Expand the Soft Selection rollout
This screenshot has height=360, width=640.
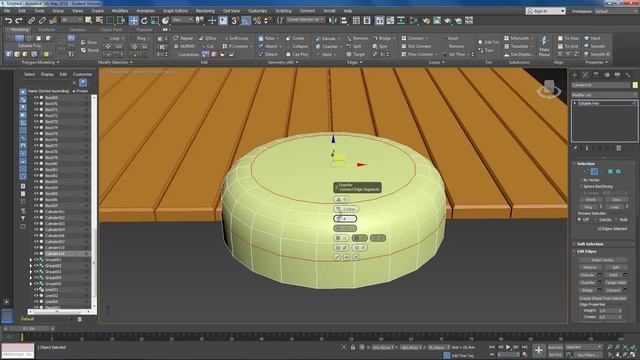(590, 244)
